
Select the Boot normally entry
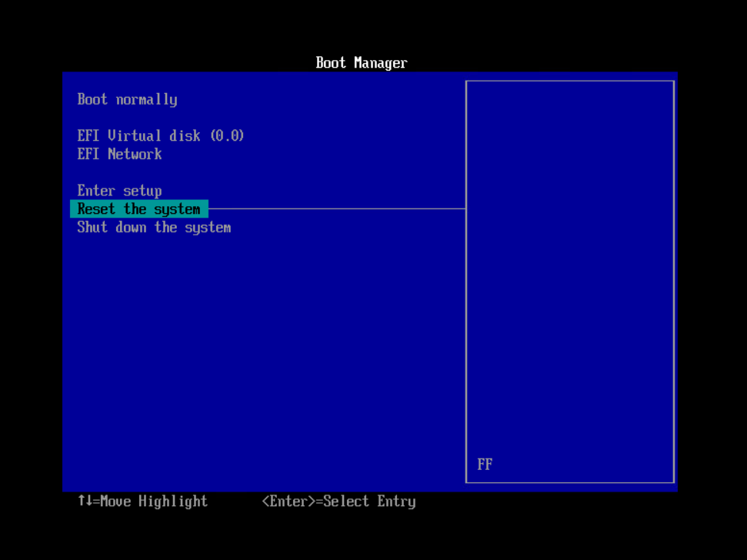pyautogui.click(x=127, y=99)
